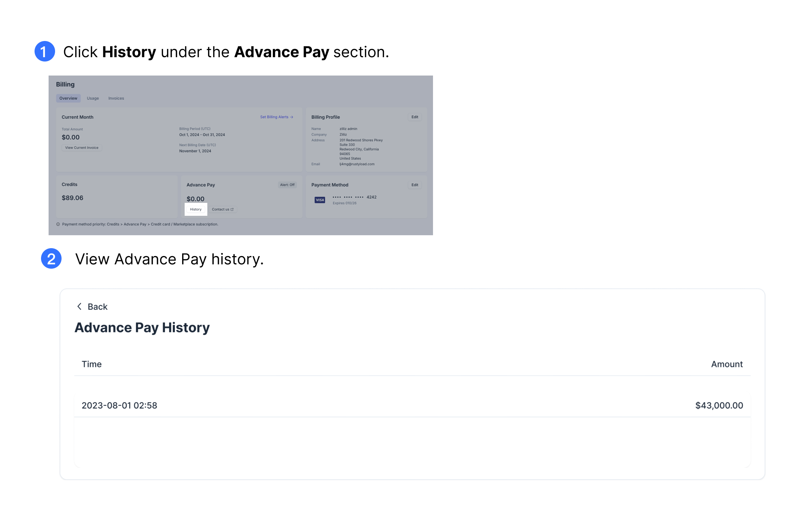Click the external link icon on Contact us
Viewport: 812px width, 519px height.
click(232, 209)
